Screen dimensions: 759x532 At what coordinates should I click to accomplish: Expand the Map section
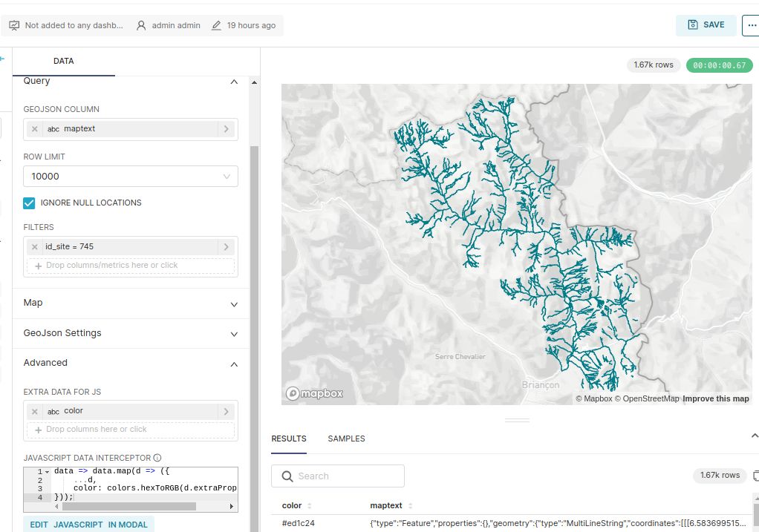(x=234, y=305)
